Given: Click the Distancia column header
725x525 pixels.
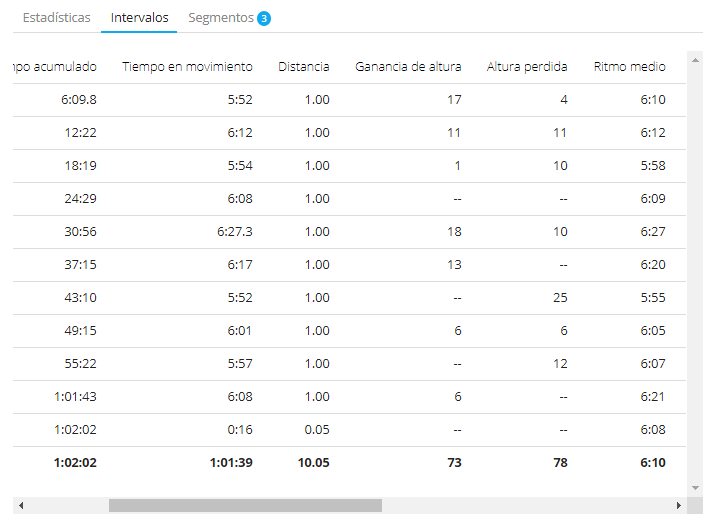Looking at the screenshot, I should click(x=304, y=67).
